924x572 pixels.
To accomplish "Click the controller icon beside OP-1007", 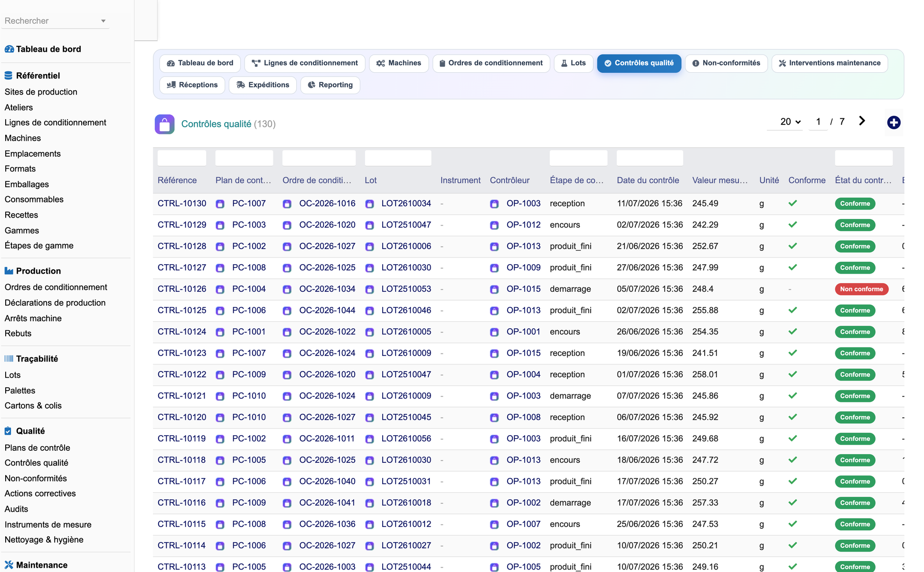I will (494, 524).
